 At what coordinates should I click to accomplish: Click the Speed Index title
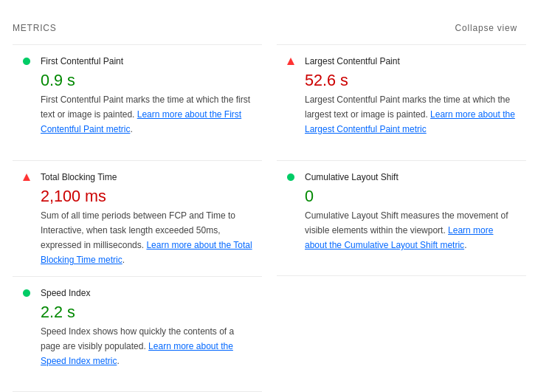[66, 293]
